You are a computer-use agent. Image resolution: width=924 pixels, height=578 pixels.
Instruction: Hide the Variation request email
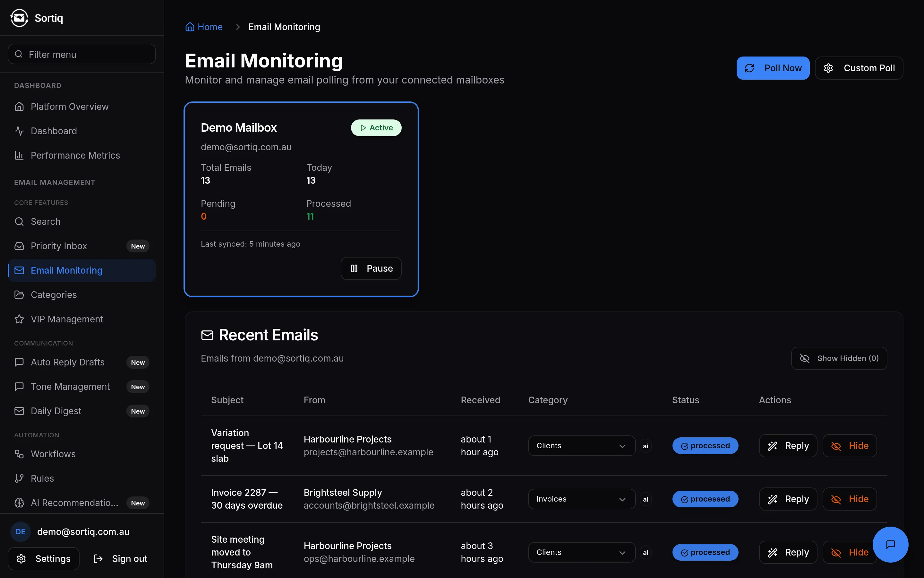[850, 446]
